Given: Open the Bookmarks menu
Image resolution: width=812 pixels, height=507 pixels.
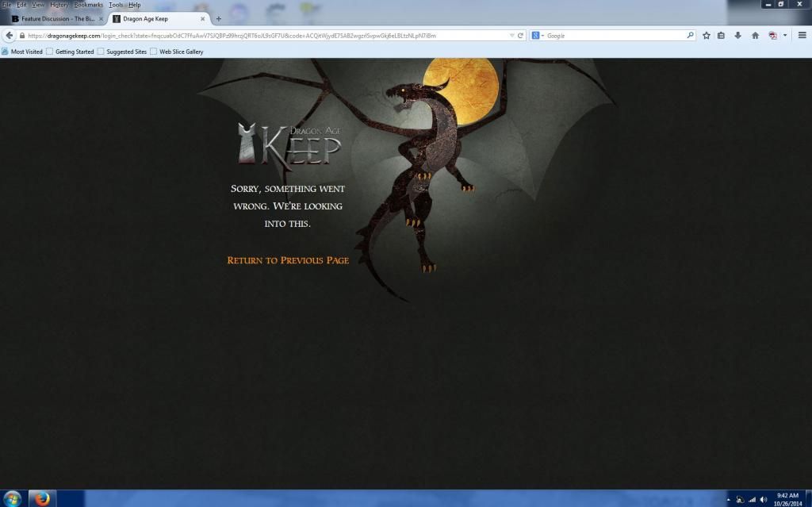Looking at the screenshot, I should coord(88,5).
